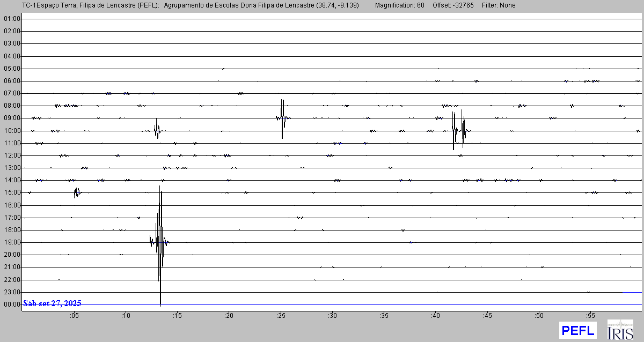Click the :30 minute axis label

pyautogui.click(x=332, y=315)
